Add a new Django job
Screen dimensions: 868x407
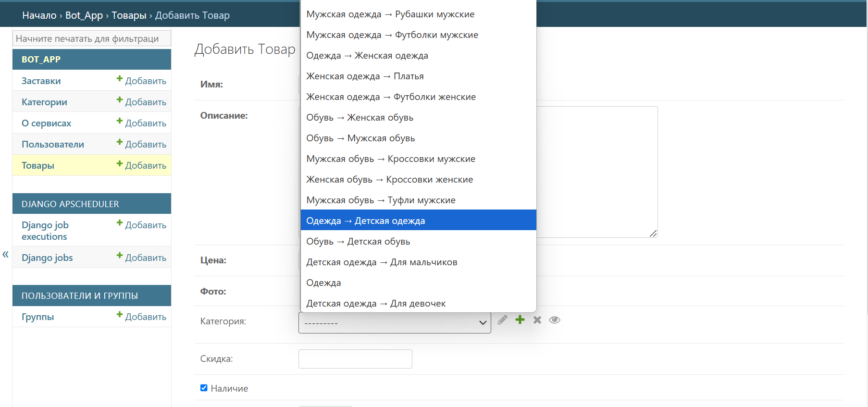(x=141, y=258)
